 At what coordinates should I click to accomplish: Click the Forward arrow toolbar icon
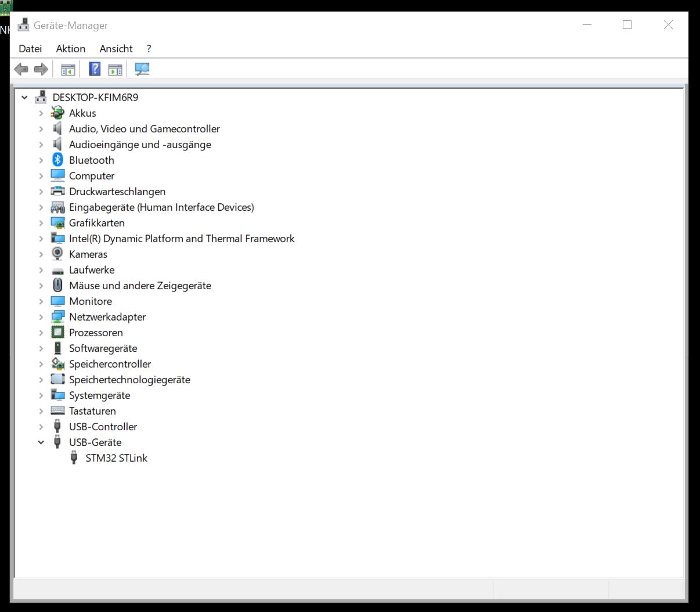pos(41,70)
